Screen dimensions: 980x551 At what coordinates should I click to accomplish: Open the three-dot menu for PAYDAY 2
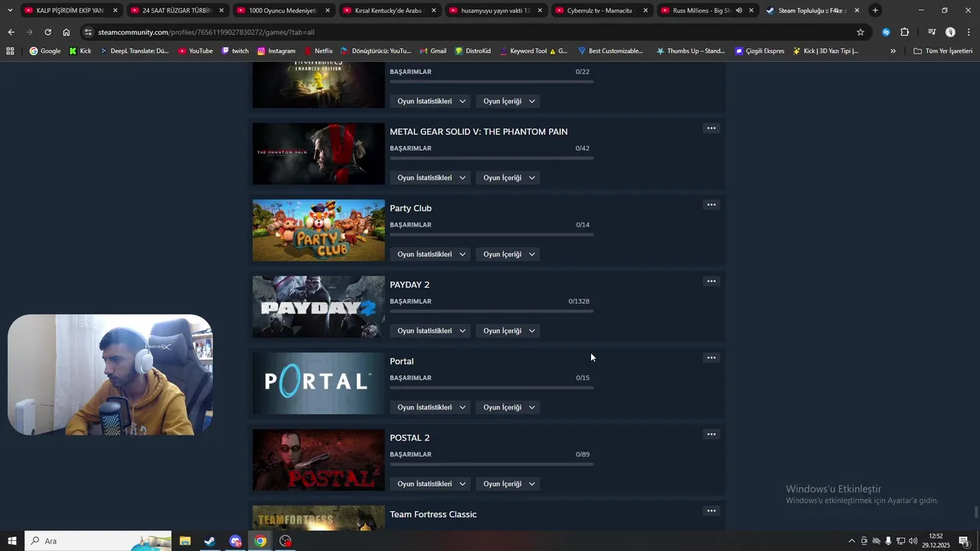click(x=711, y=282)
